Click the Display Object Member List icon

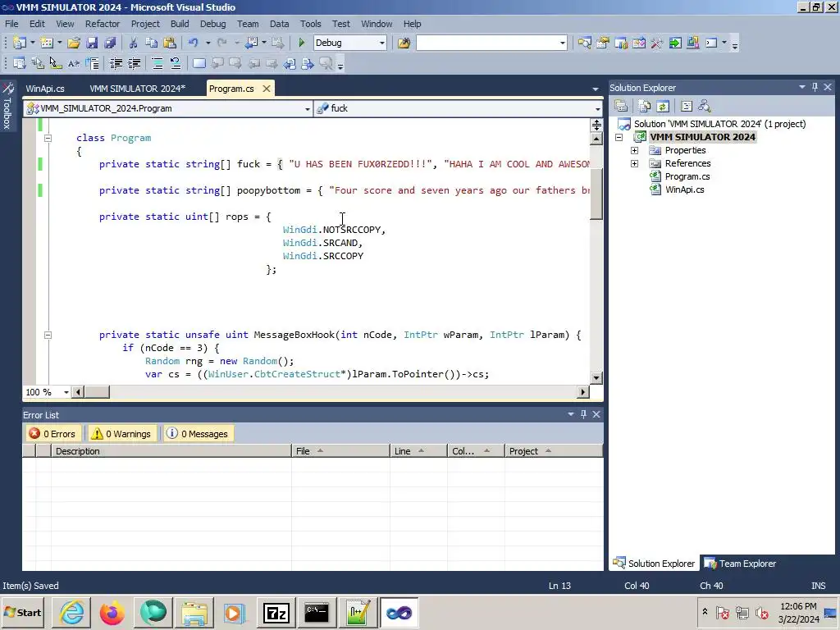tap(20, 64)
